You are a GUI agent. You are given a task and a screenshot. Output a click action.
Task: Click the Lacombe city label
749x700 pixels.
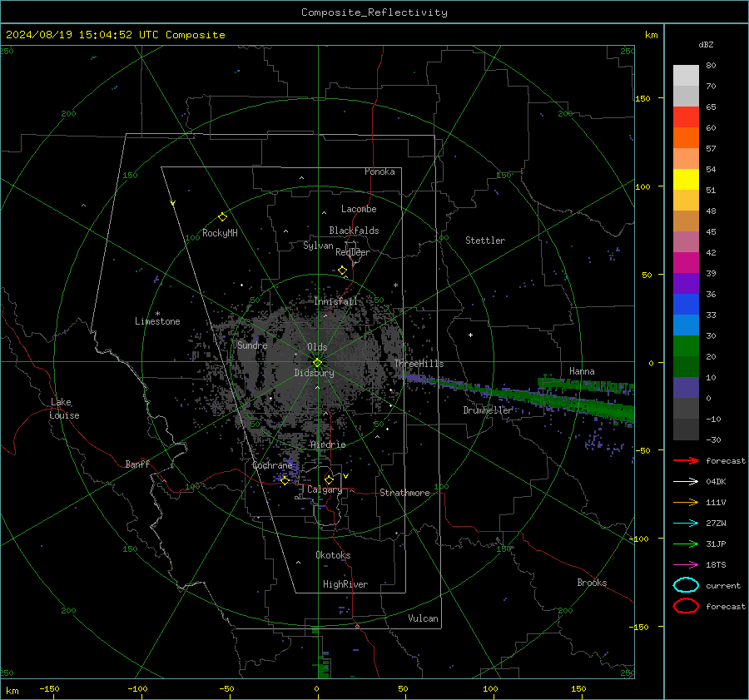[359, 209]
